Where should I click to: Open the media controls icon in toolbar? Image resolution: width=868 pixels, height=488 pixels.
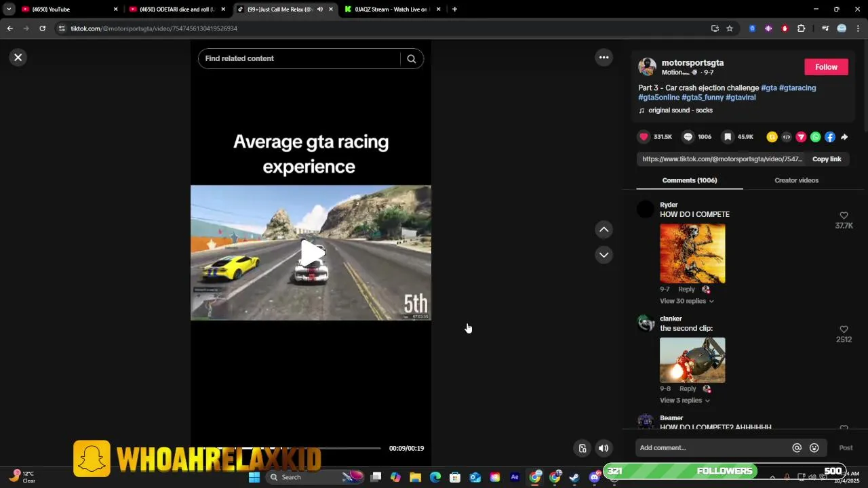(x=825, y=28)
